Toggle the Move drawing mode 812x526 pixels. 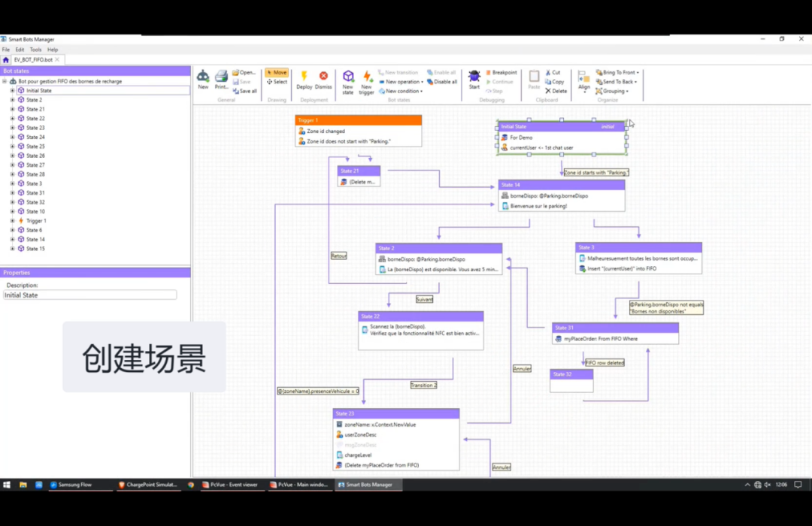click(x=277, y=72)
